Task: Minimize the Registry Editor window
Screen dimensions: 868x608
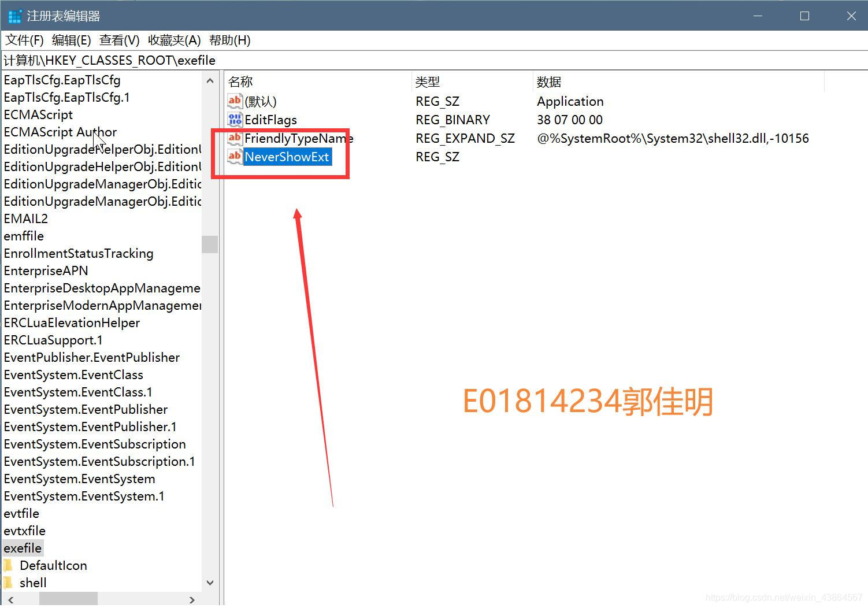Action: pos(758,16)
